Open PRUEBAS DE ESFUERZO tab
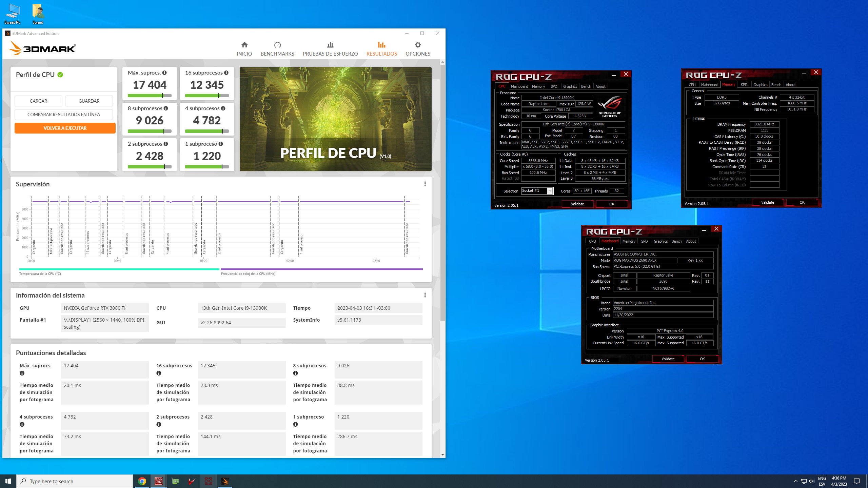The height and width of the screenshot is (488, 868). pyautogui.click(x=330, y=49)
